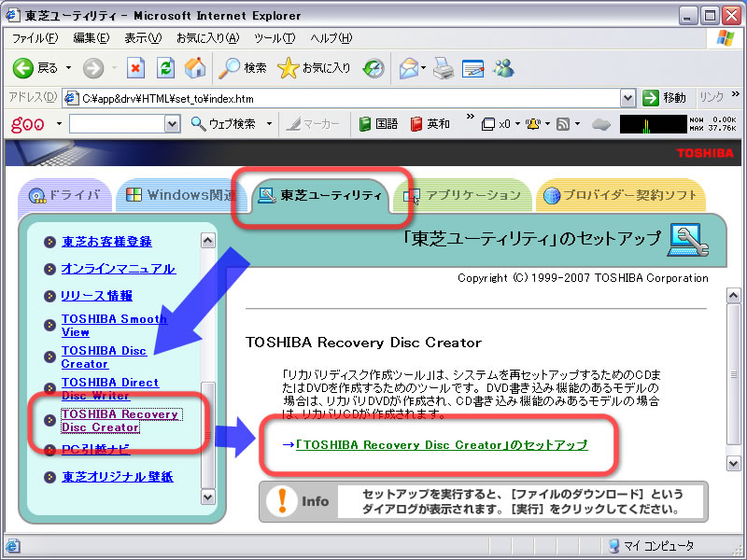Click the network traffic meter display
Screen dimensions: 747x560
click(x=653, y=124)
